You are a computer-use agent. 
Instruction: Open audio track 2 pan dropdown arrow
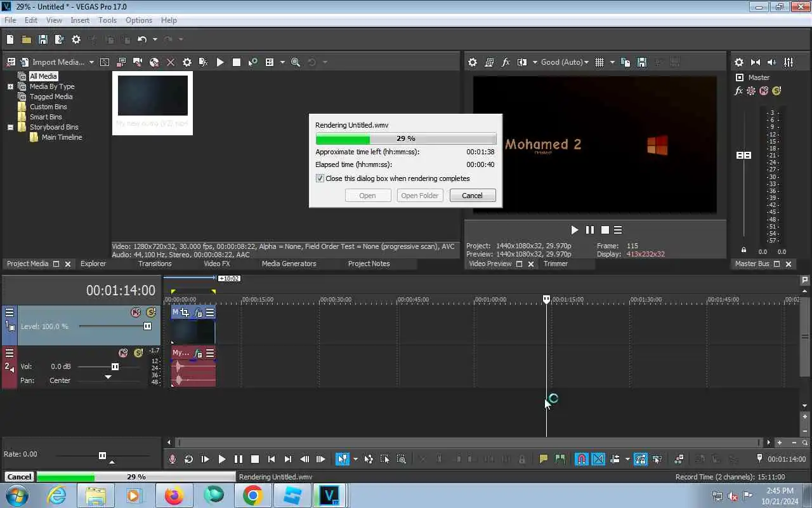click(x=108, y=377)
